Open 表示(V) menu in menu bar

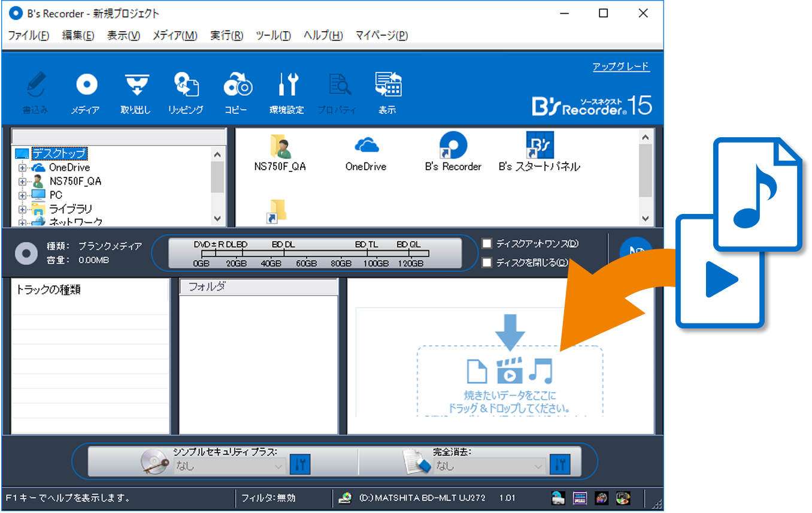(123, 35)
